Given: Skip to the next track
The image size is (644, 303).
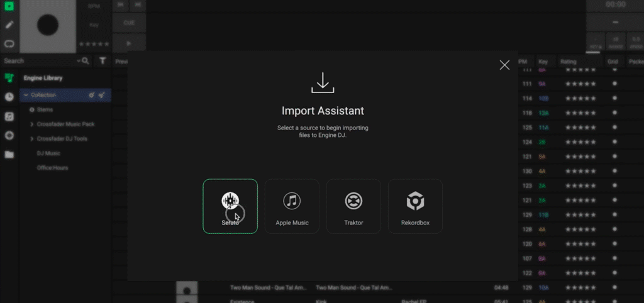Looking at the screenshot, I should click(138, 4).
